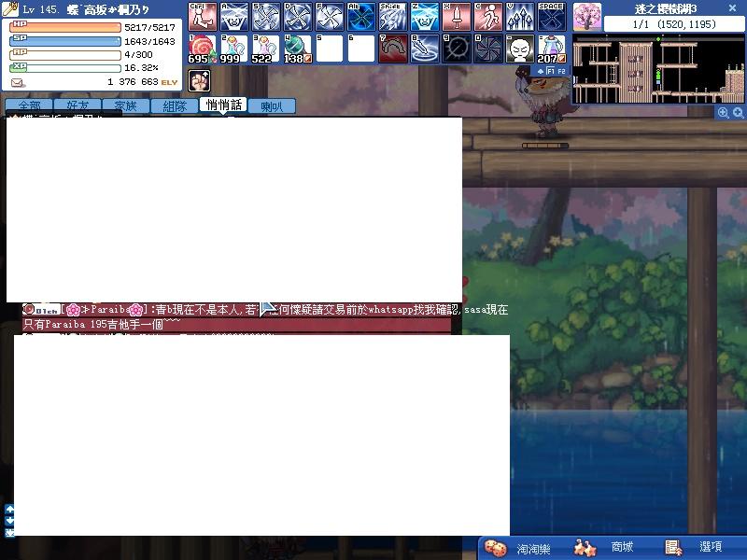Jump chat to bottom with lowest arrow
Viewport: 747px width, 560px height.
click(9, 532)
